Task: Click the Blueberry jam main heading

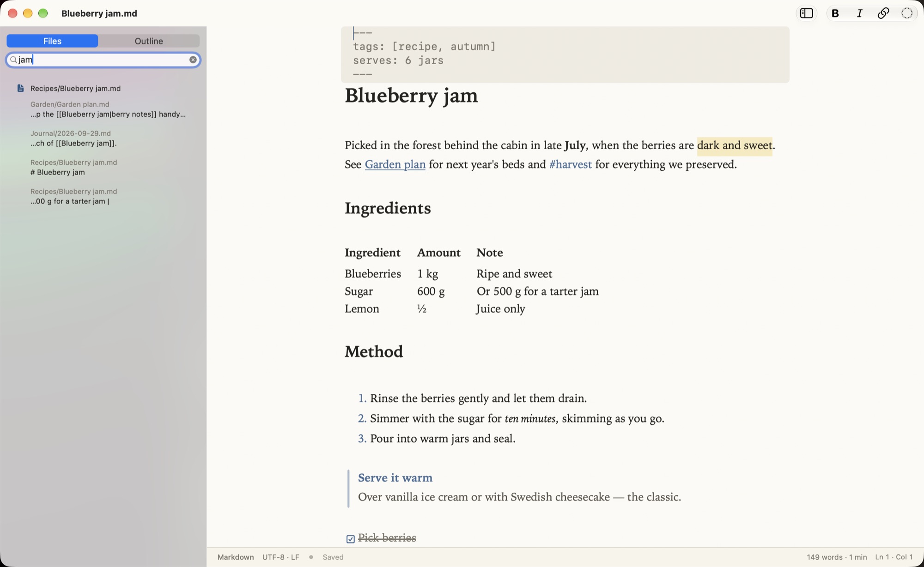Action: tap(411, 96)
